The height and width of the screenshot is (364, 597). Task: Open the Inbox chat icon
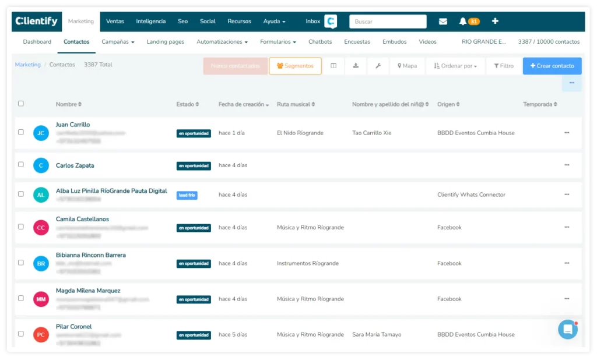[x=331, y=22]
